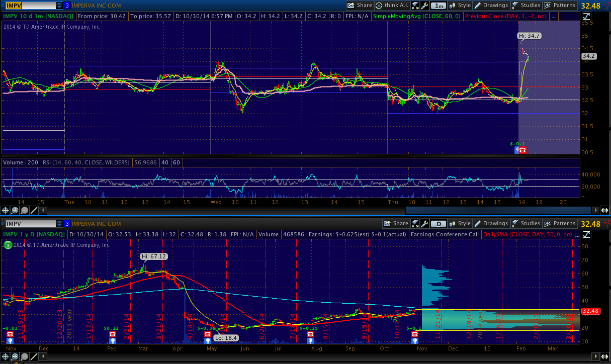Click the earnings phone icon on upper chart

click(x=522, y=150)
